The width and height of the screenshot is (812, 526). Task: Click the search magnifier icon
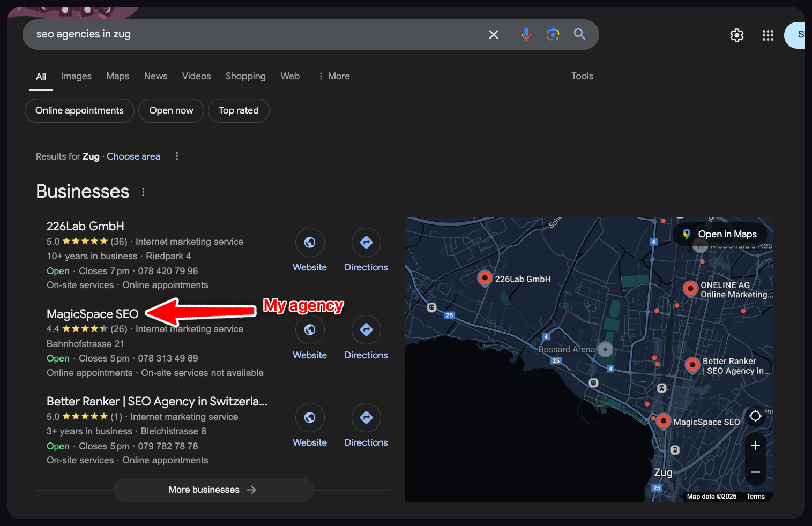point(579,34)
